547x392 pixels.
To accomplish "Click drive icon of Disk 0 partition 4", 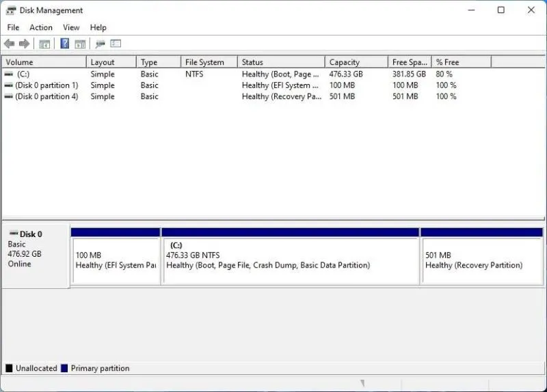I will coord(9,96).
